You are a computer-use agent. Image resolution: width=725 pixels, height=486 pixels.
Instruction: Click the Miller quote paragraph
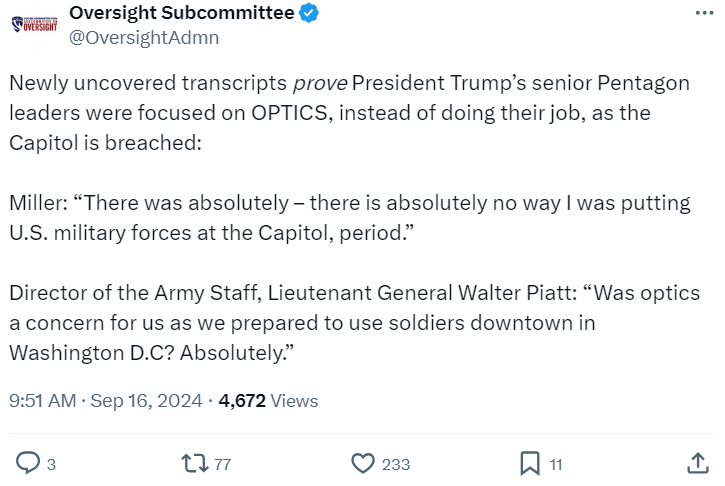(x=349, y=217)
